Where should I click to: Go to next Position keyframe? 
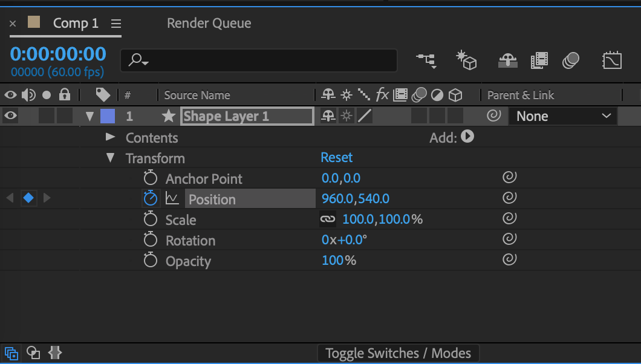pos(47,198)
